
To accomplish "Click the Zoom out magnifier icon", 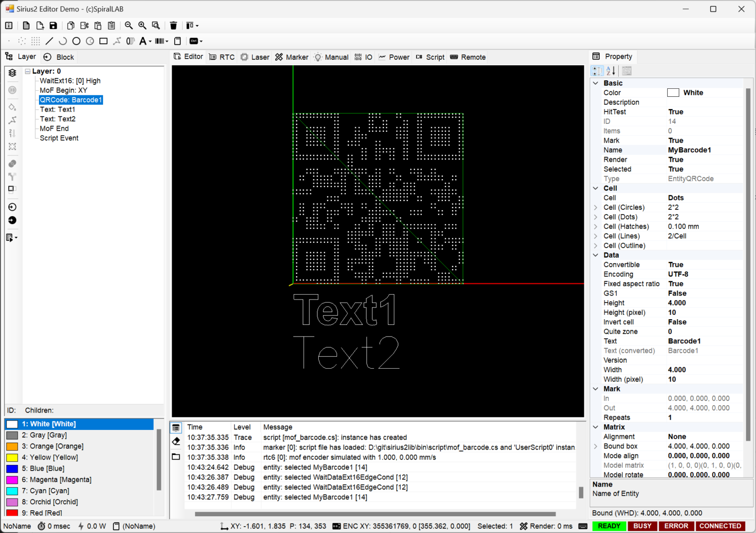I will point(129,26).
